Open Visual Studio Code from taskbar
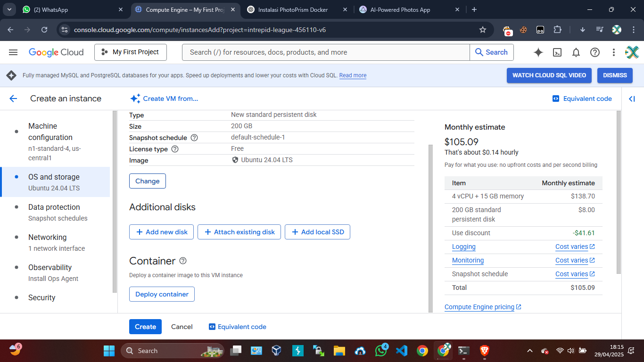The height and width of the screenshot is (362, 644). pyautogui.click(x=402, y=351)
